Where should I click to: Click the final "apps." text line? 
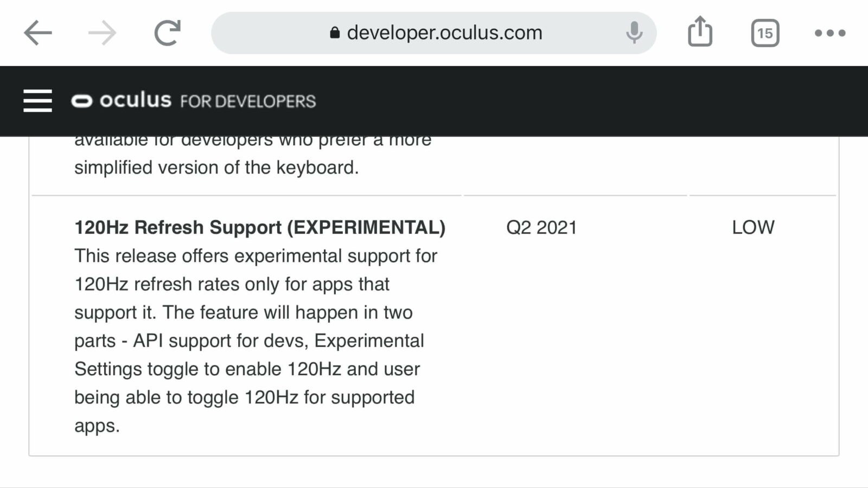tap(97, 426)
